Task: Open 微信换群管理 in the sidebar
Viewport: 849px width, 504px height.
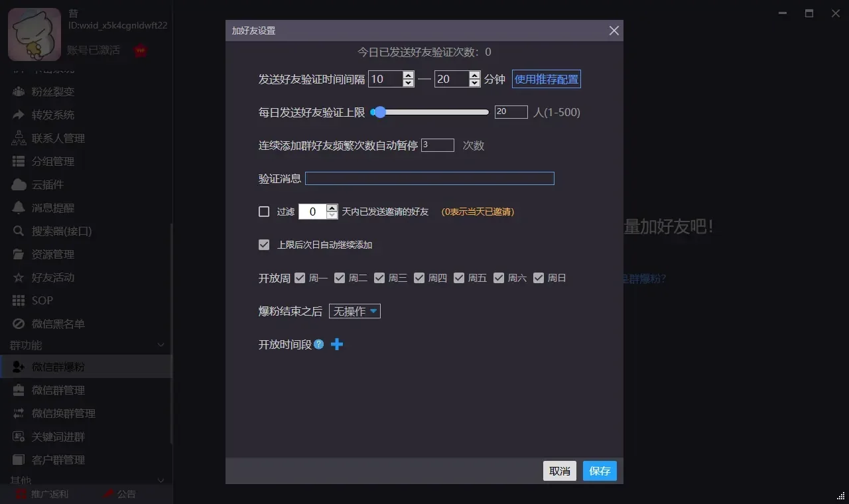Action: (64, 414)
